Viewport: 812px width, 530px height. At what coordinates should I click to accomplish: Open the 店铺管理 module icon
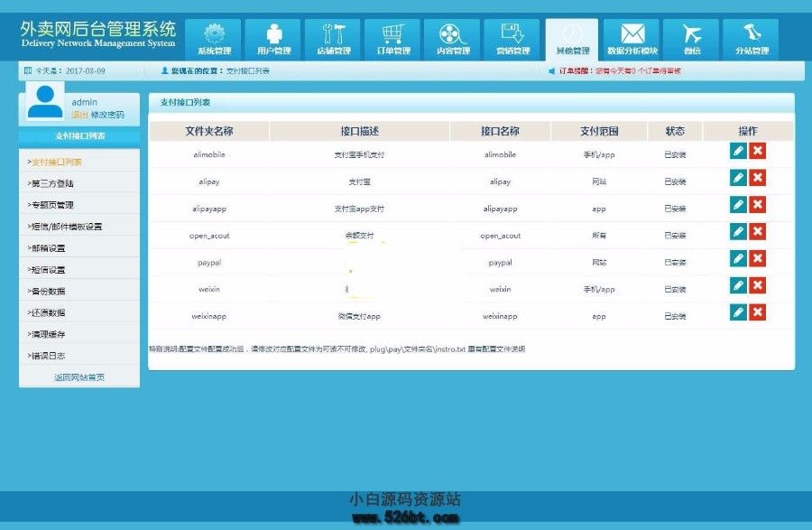coord(333,38)
